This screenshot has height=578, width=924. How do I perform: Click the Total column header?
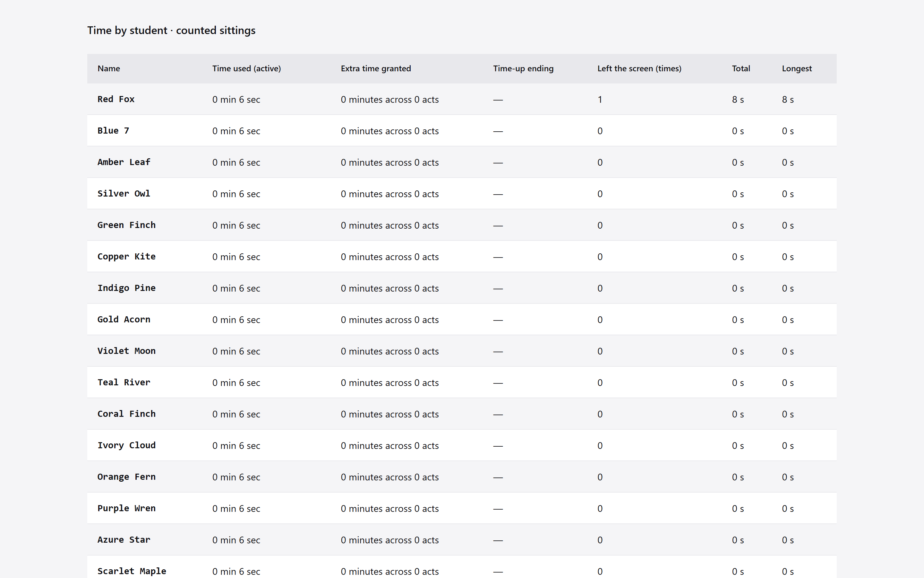tap(741, 68)
